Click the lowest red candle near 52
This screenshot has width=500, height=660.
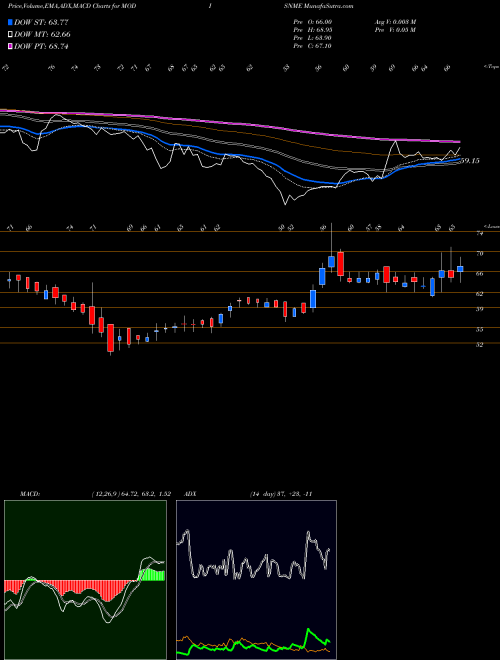[111, 338]
